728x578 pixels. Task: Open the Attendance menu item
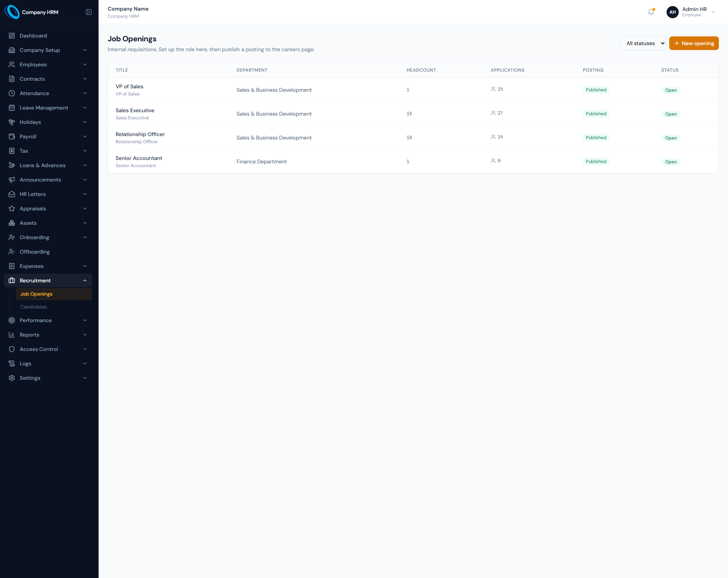48,93
